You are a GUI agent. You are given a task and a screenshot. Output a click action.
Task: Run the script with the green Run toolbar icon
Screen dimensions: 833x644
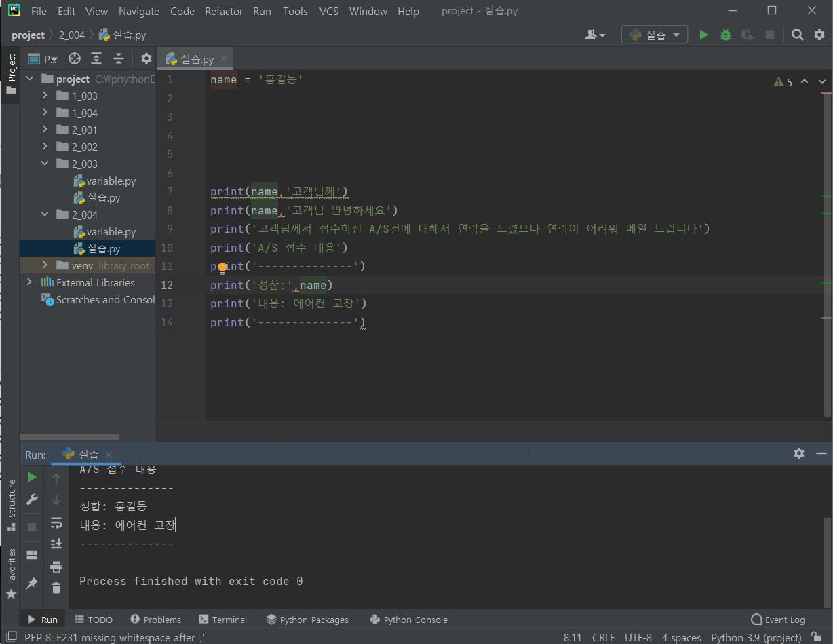point(704,35)
